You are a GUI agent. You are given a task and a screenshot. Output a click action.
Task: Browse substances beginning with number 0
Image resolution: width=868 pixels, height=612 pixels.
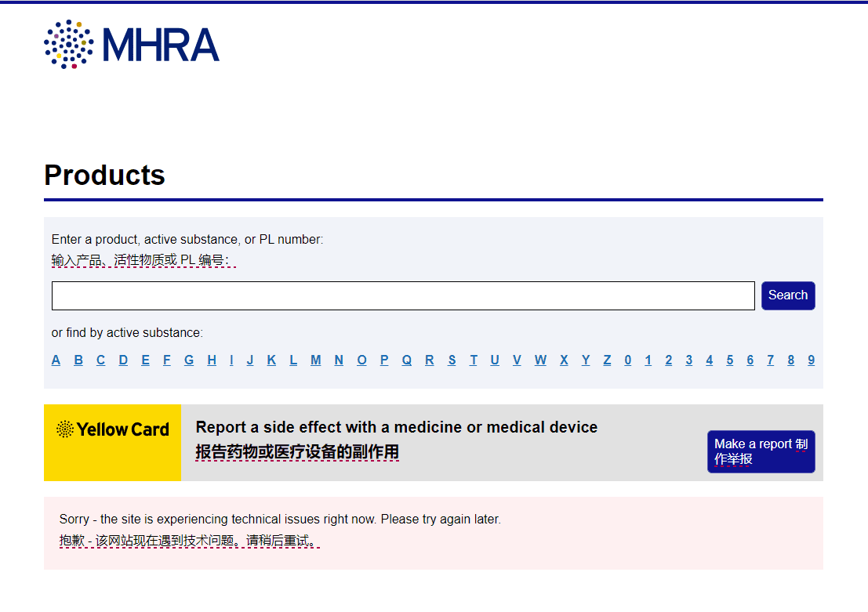(x=627, y=360)
